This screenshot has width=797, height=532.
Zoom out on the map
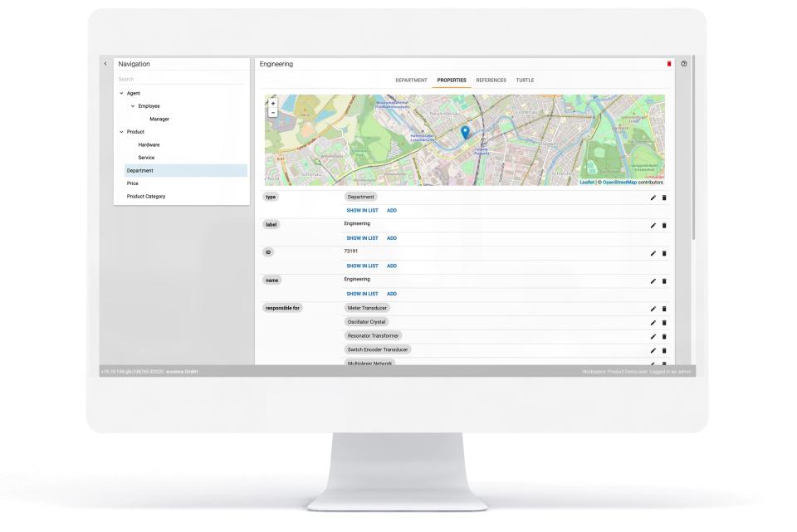coord(272,114)
